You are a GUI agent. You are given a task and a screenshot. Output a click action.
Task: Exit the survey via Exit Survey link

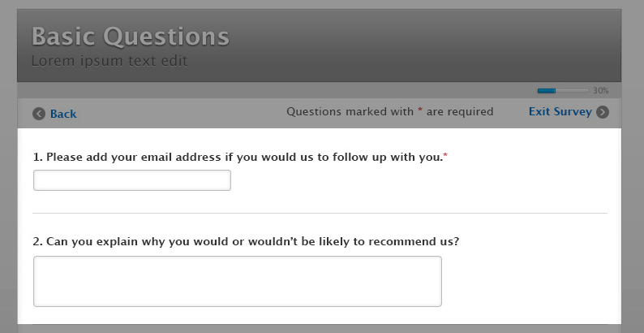point(560,112)
